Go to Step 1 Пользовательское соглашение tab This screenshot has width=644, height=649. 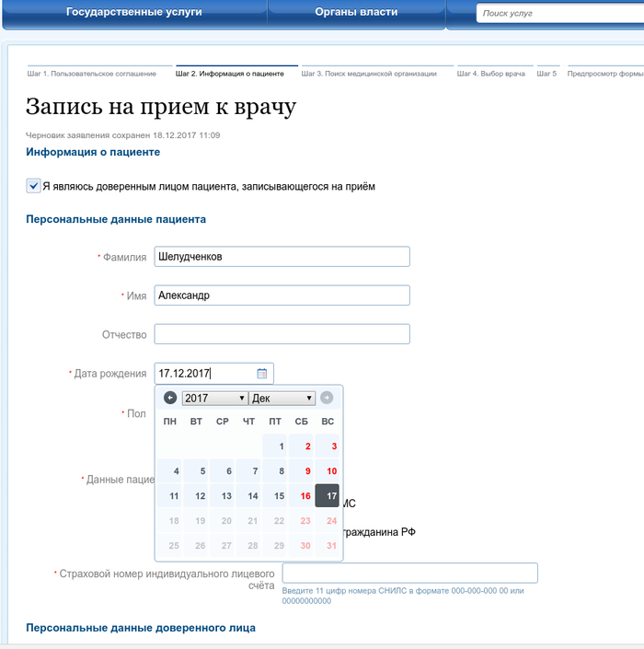[x=92, y=74]
